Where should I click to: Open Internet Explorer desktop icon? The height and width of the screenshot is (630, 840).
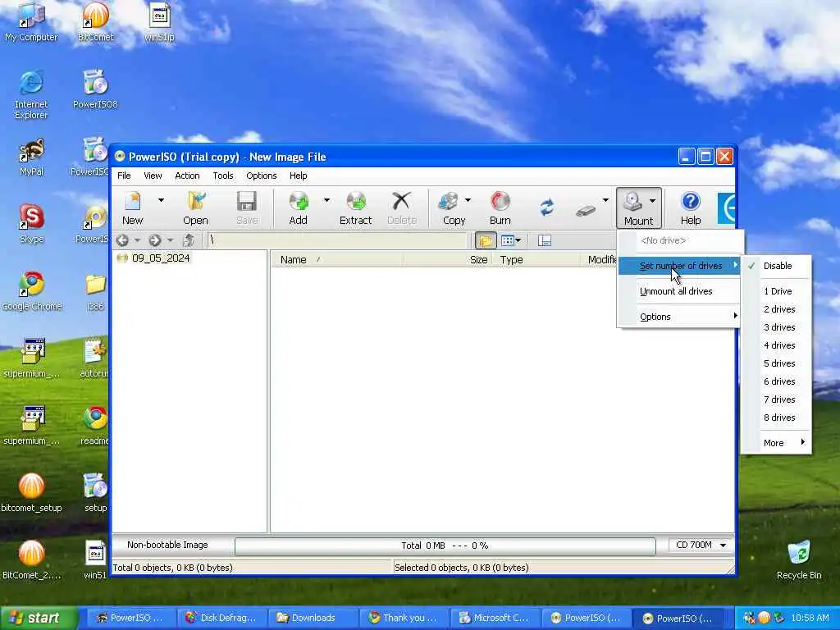click(31, 94)
